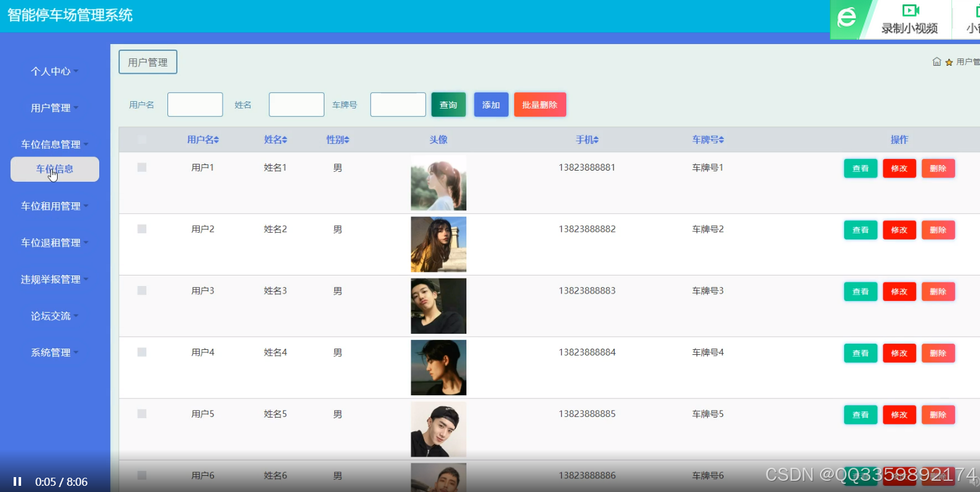The height and width of the screenshot is (492, 980).
Task: Click the 批量删除 batch delete button
Action: 540,105
